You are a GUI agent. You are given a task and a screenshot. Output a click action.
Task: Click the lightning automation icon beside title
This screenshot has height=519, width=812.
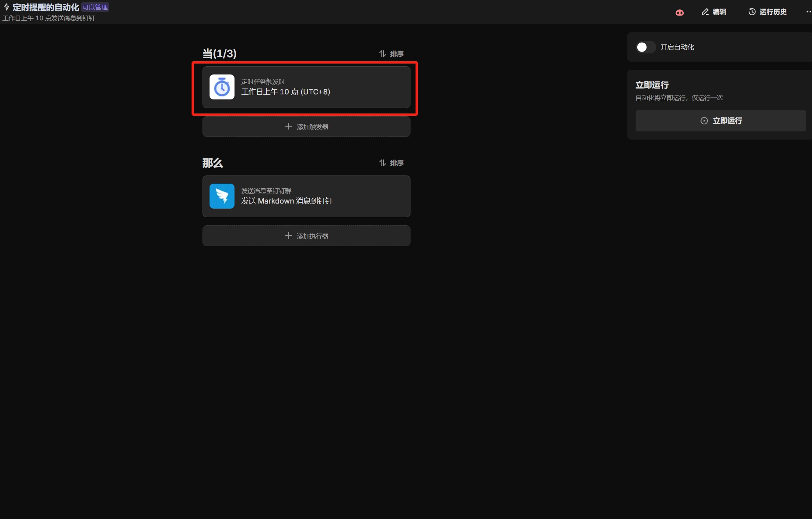coord(7,7)
